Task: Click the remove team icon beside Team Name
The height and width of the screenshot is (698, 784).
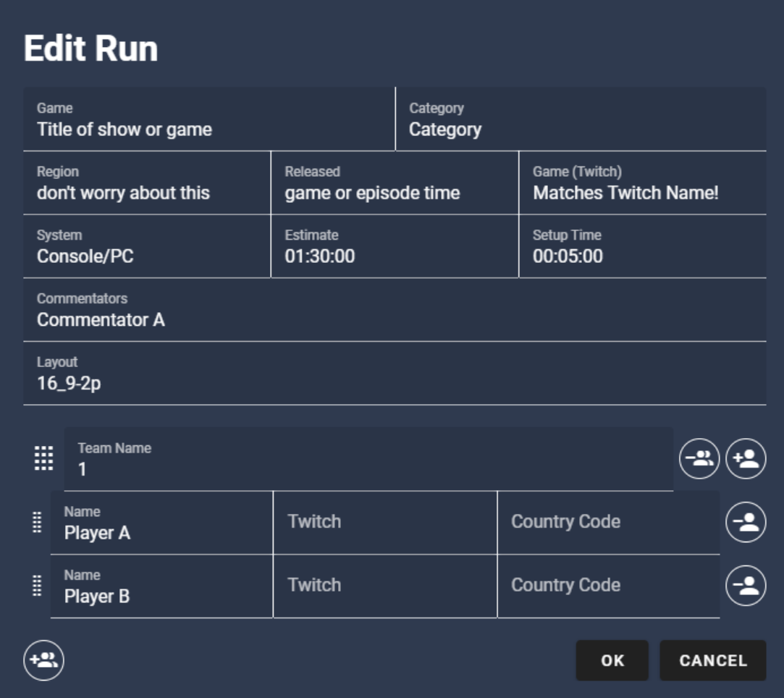Action: pyautogui.click(x=699, y=459)
